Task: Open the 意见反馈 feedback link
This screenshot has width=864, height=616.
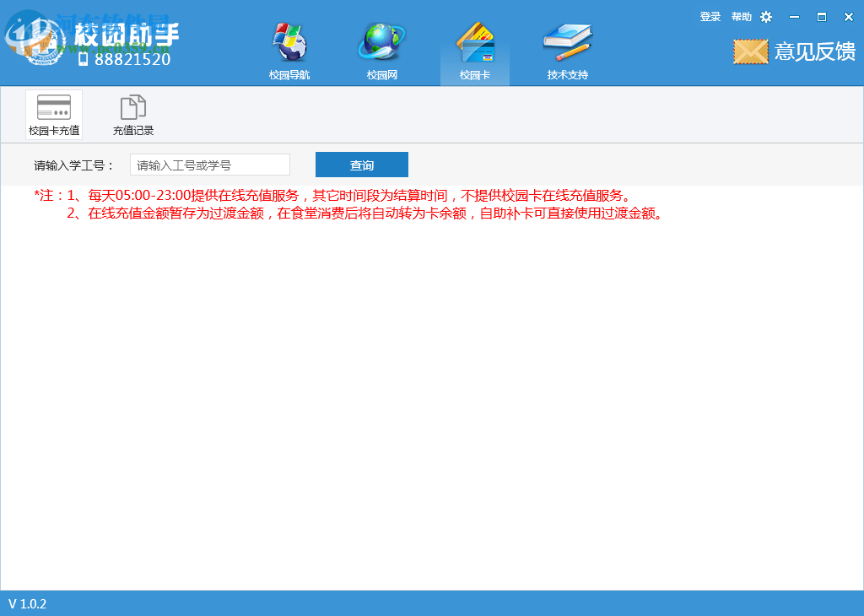Action: point(815,51)
